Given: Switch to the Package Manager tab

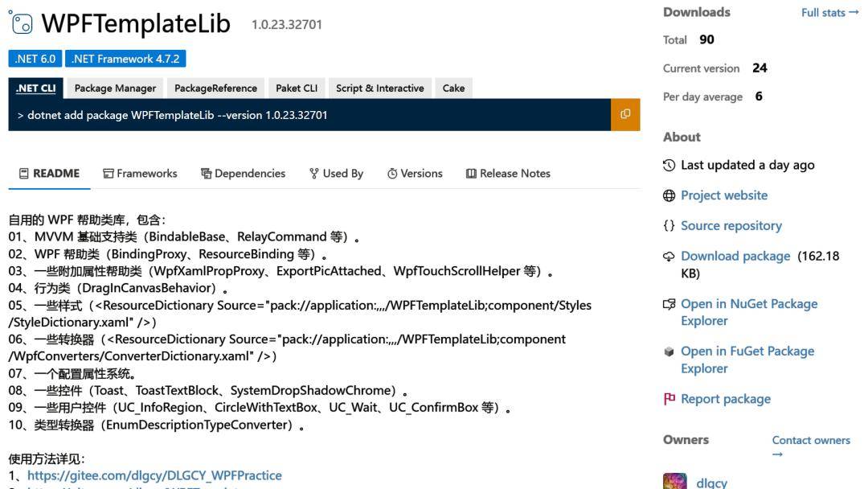Looking at the screenshot, I should coord(115,88).
